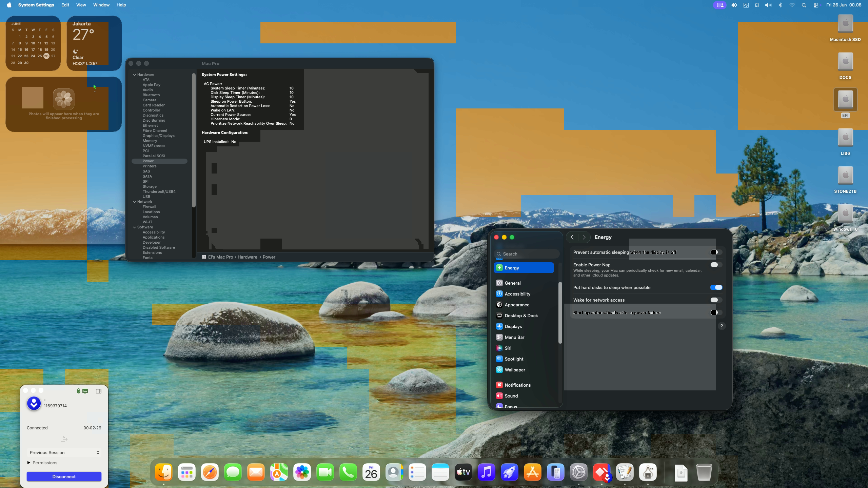Open Spotlight search in the menu bar
The height and width of the screenshot is (488, 868).
tap(804, 5)
